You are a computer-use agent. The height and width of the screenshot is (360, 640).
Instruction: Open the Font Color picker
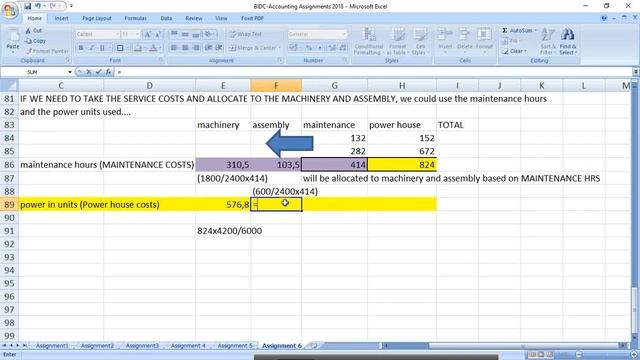pyautogui.click(x=153, y=48)
